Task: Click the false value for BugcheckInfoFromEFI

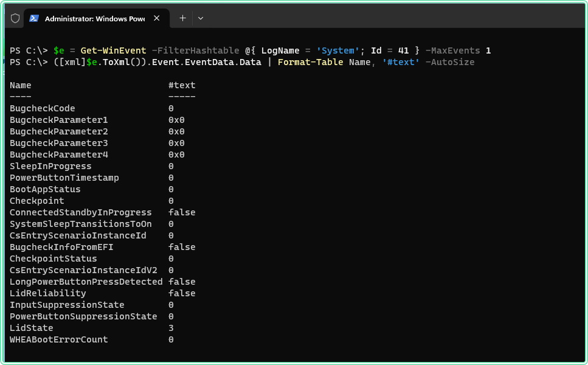Action: [182, 247]
